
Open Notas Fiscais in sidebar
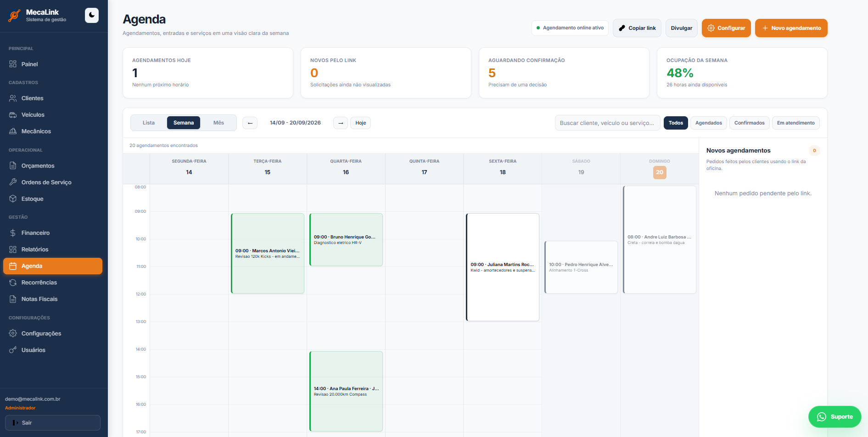(x=53, y=299)
